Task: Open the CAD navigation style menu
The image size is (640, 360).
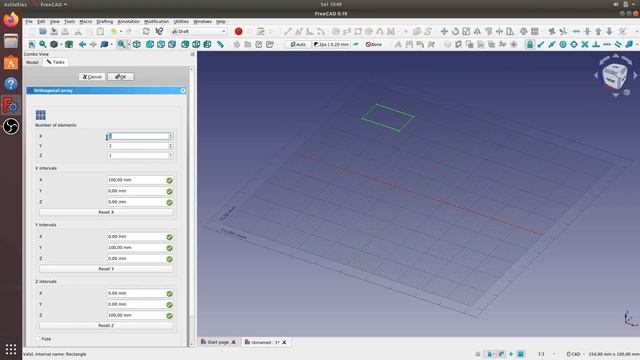Action: pyautogui.click(x=575, y=354)
